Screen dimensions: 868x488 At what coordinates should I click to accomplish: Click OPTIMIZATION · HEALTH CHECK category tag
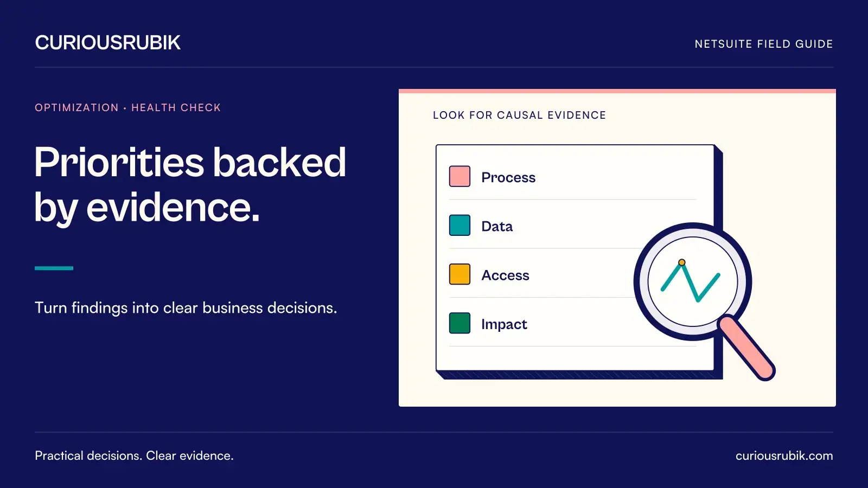tap(127, 107)
